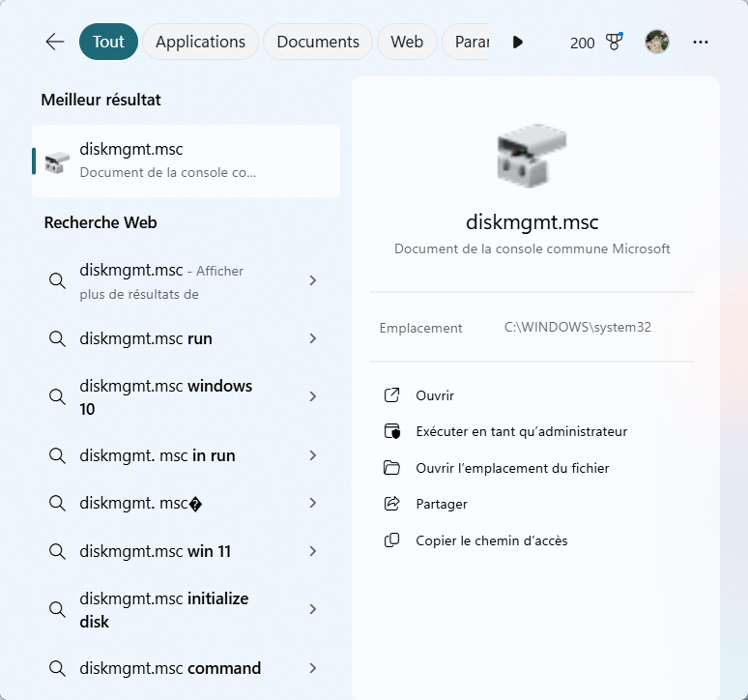Click search icon beside diskmgmt.msc win 11
This screenshot has height=700, width=748.
pos(57,552)
